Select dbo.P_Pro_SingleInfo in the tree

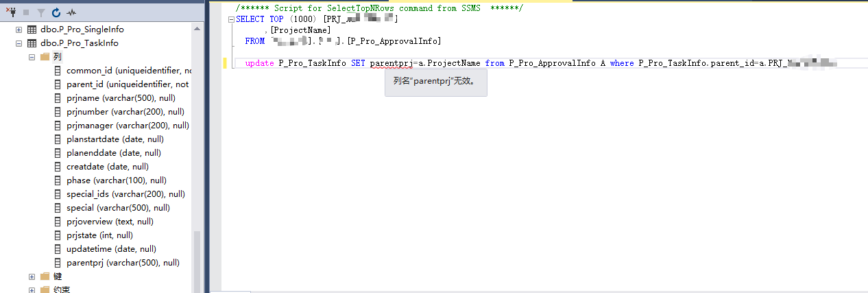point(82,30)
